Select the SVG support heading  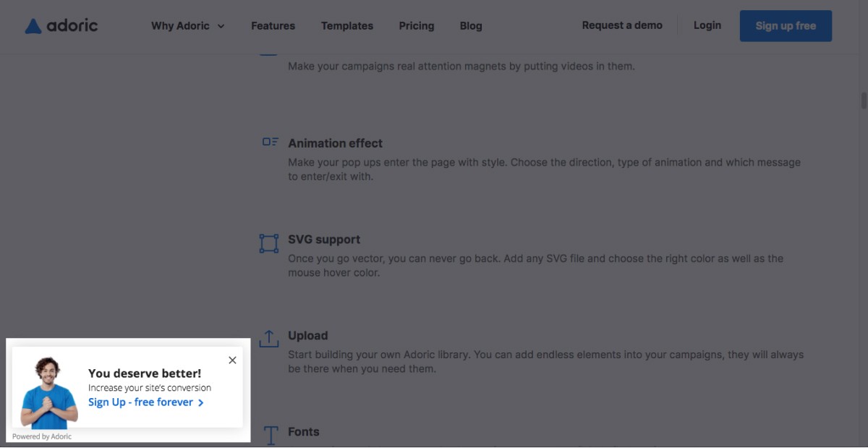324,240
